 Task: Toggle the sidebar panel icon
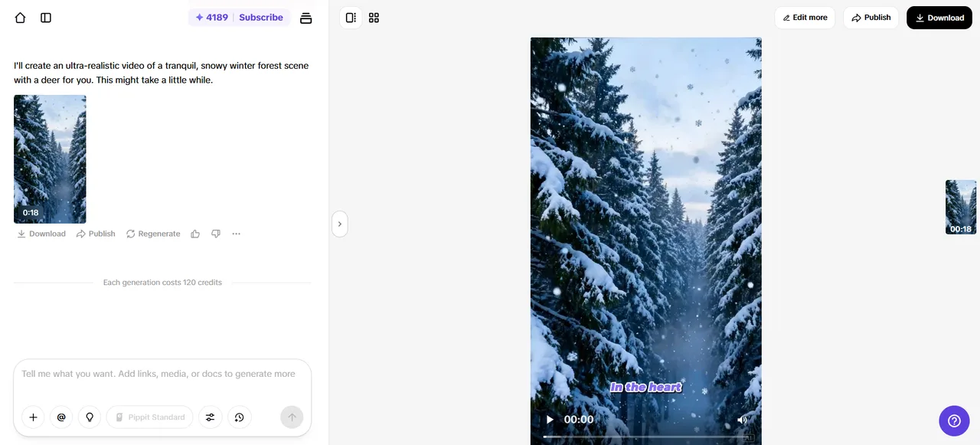[x=46, y=18]
